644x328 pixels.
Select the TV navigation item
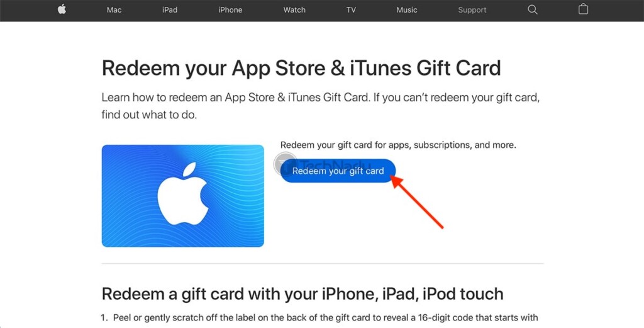pos(351,10)
